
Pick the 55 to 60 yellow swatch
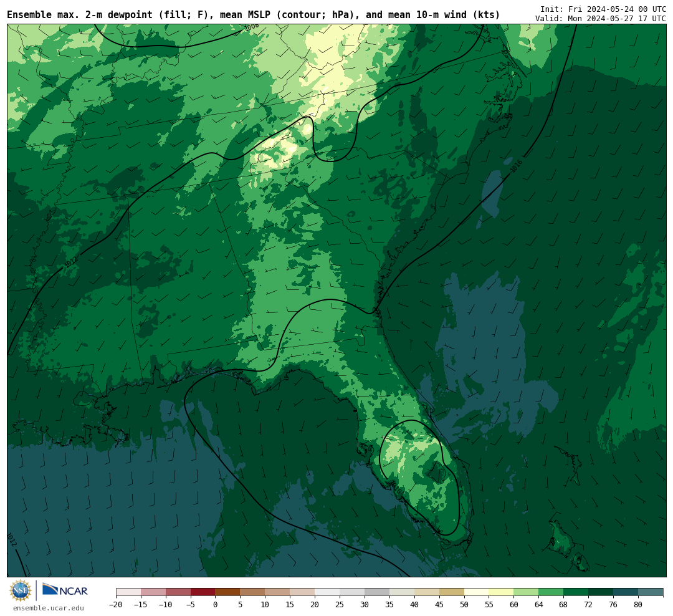click(502, 592)
